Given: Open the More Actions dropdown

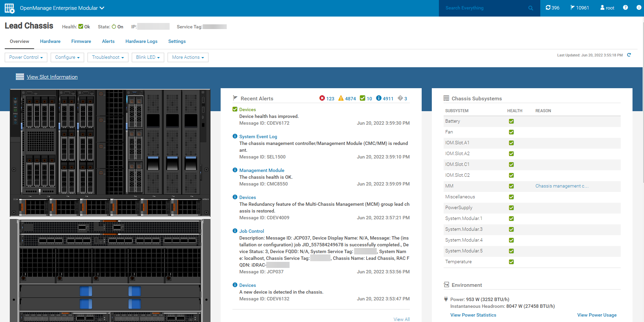Looking at the screenshot, I should point(188,57).
